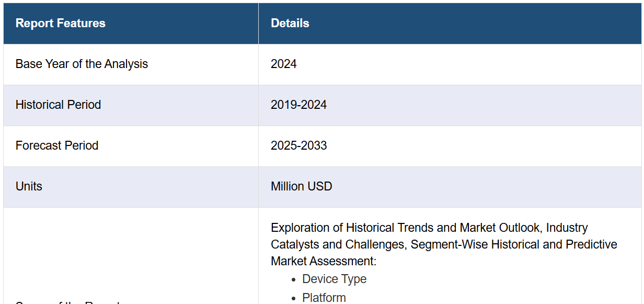Click the 'Platform' bullet item

point(324,298)
